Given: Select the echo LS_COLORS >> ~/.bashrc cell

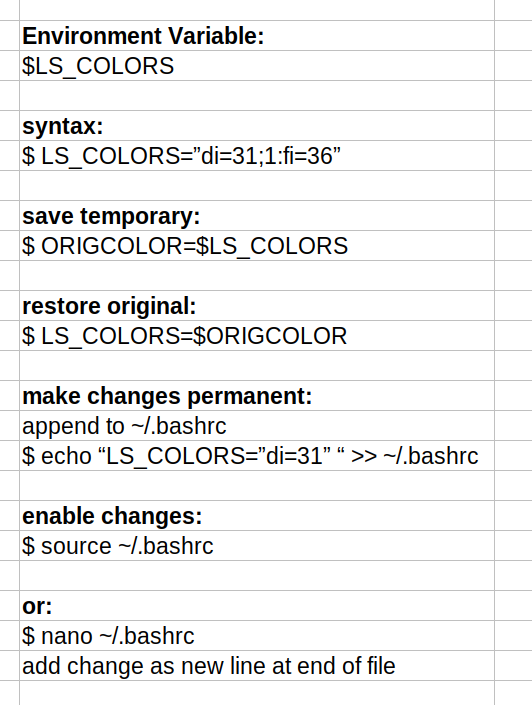Looking at the screenshot, I should (257, 455).
